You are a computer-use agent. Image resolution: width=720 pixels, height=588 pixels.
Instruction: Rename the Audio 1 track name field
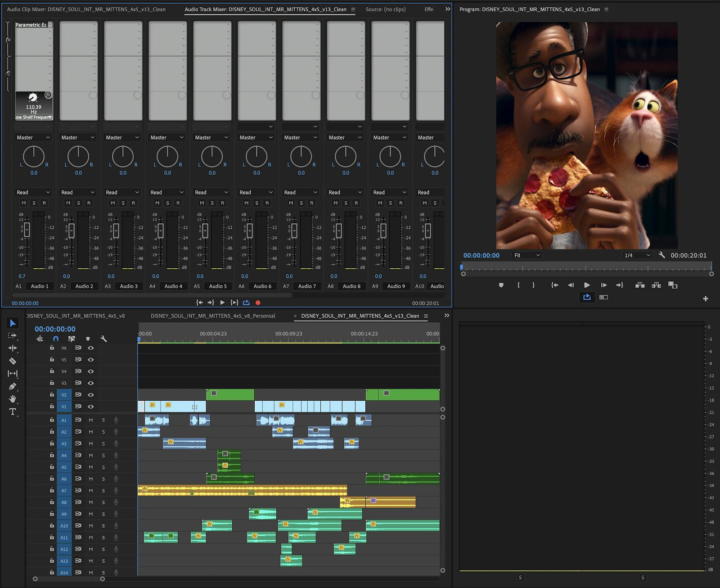pos(40,286)
